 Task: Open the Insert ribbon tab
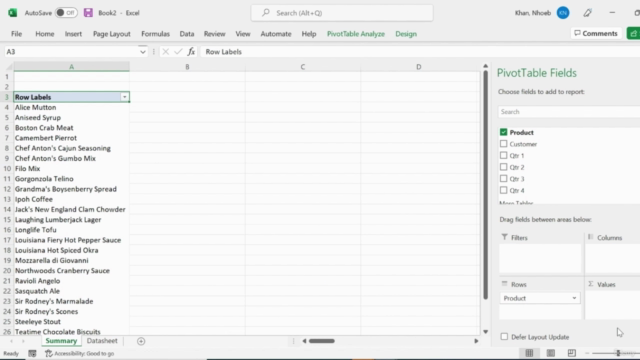(73, 34)
